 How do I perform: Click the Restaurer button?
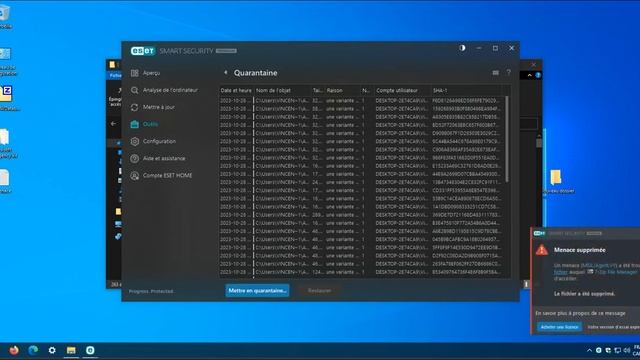tap(320, 291)
